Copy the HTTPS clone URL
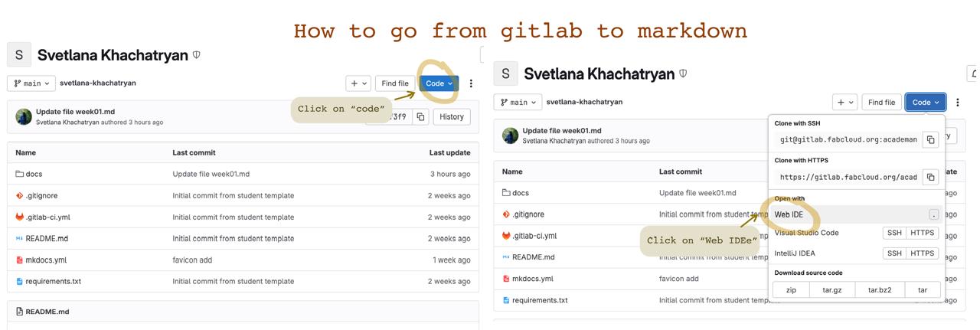The height and width of the screenshot is (330, 980). pyautogui.click(x=930, y=177)
